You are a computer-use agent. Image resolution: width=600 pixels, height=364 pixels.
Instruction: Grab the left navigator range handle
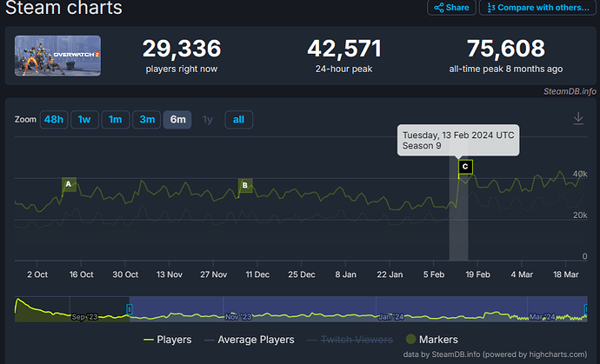pyautogui.click(x=130, y=309)
